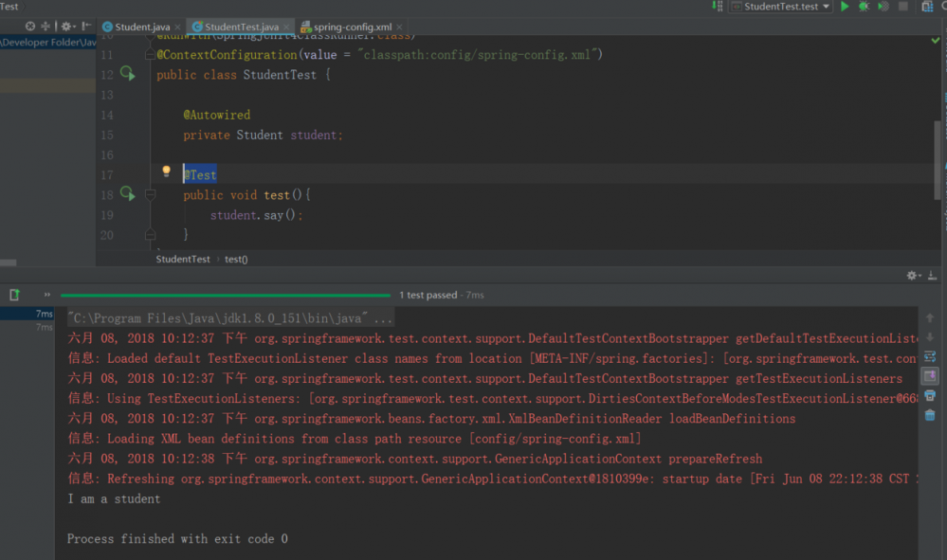947x560 pixels.
Task: Start debugging with the bug icon
Action: [864, 7]
